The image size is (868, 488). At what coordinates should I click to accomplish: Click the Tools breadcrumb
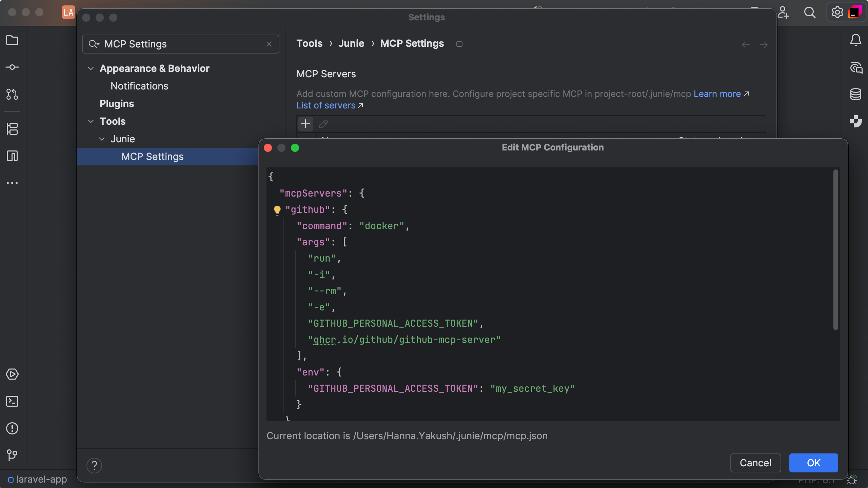309,43
